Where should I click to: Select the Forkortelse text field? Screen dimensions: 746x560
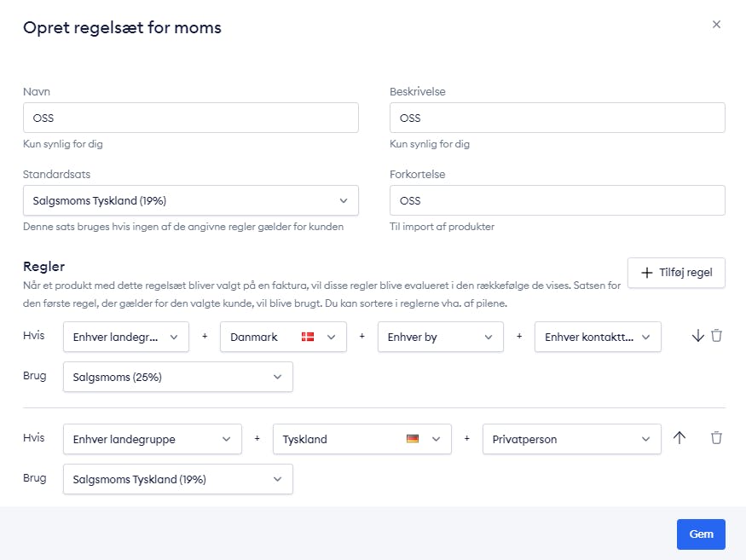coord(557,200)
